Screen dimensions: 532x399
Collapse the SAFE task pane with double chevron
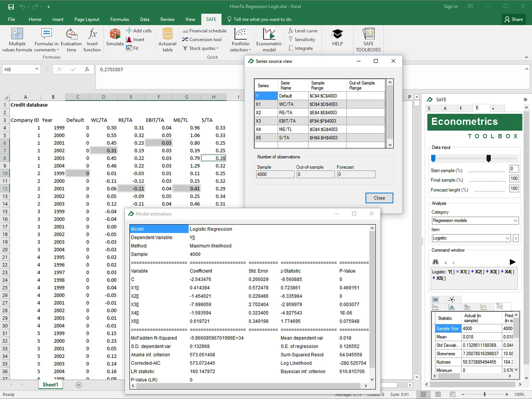click(525, 100)
